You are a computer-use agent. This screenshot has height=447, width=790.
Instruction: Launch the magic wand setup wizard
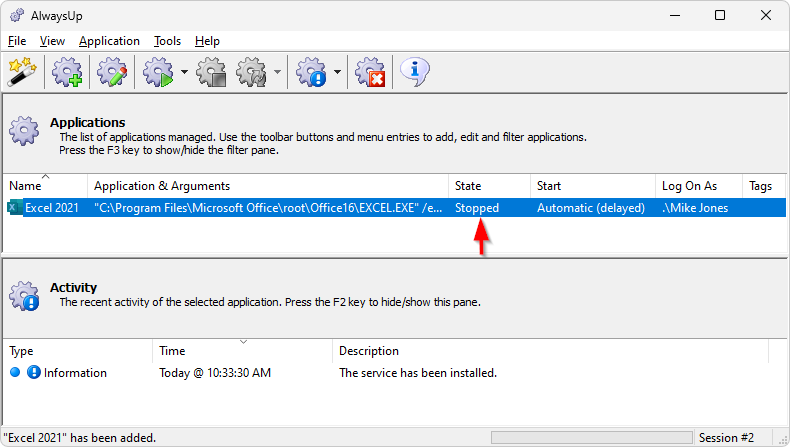point(22,72)
